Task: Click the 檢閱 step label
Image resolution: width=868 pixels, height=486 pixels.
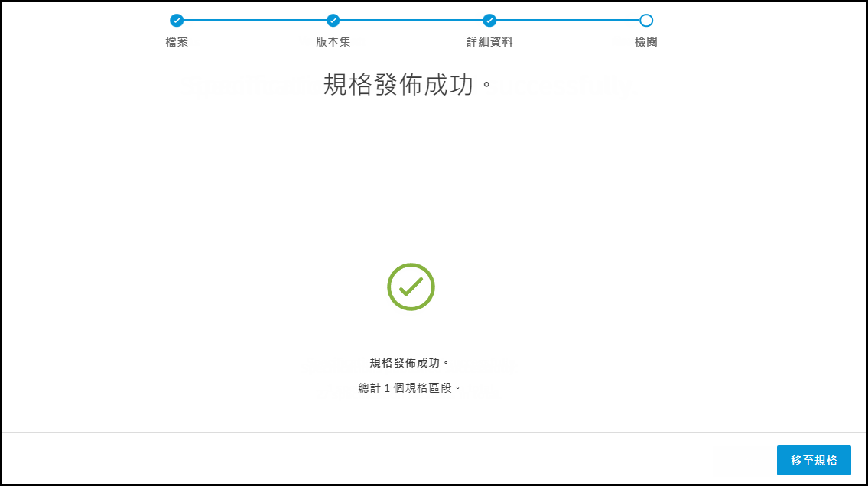Action: [x=645, y=42]
